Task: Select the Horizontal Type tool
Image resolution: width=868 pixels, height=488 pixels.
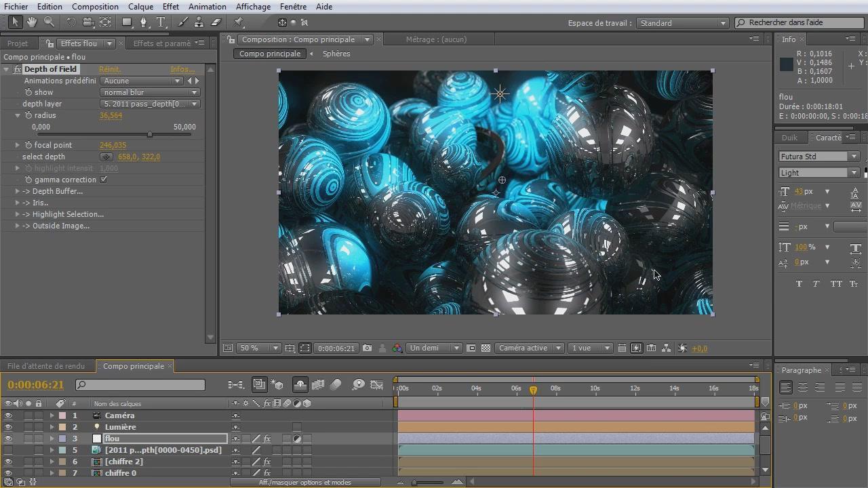Action: pyautogui.click(x=161, y=22)
